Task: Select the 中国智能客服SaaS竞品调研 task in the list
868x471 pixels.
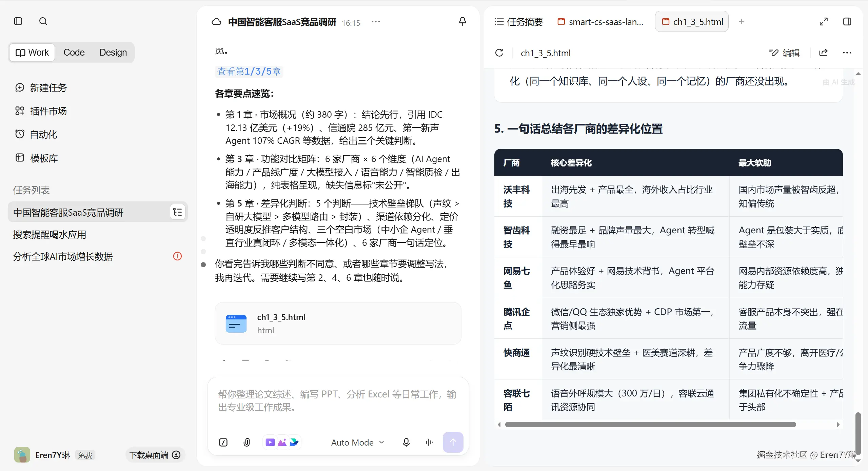Action: (x=98, y=212)
